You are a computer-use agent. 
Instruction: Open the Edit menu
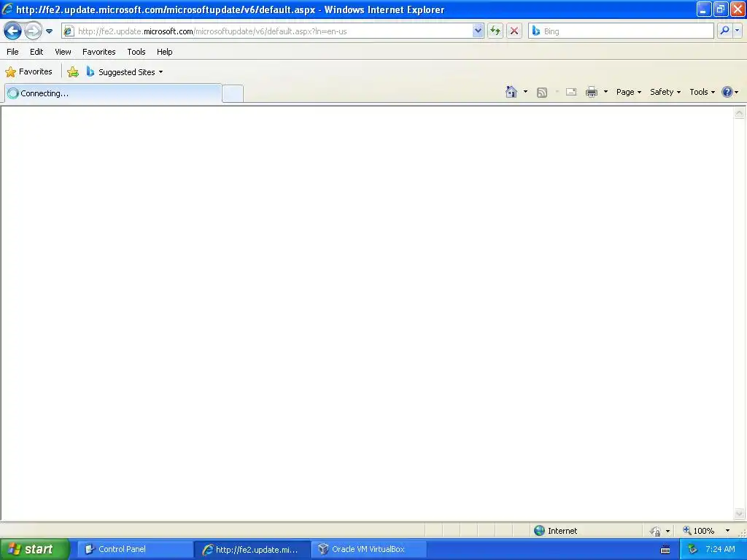click(36, 52)
